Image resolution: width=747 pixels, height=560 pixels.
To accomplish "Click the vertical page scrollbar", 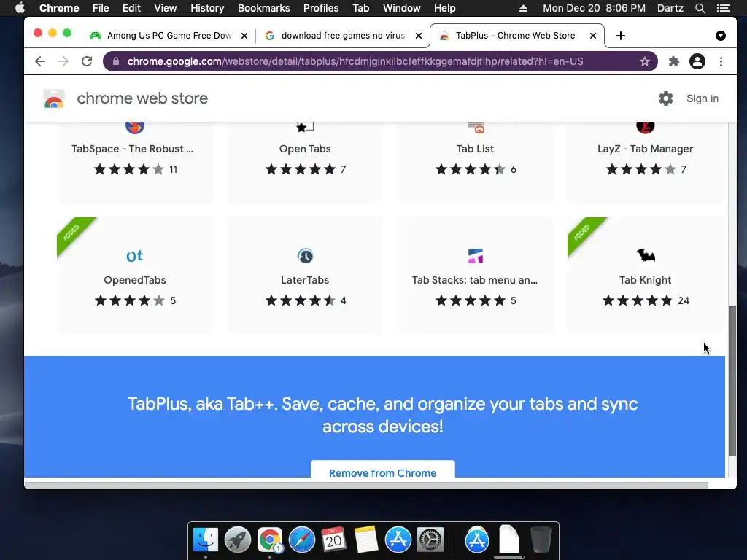I will pyautogui.click(x=732, y=381).
